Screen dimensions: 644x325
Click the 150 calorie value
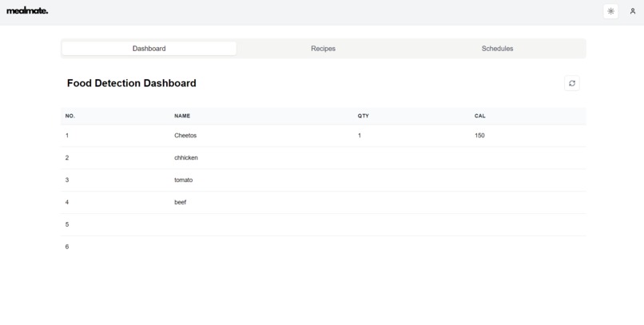point(479,136)
